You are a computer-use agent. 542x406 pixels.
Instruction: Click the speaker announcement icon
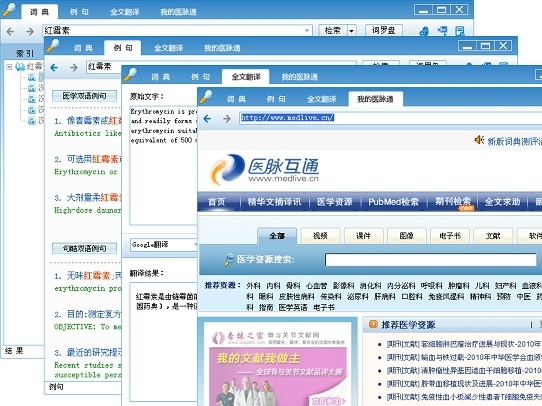click(479, 140)
